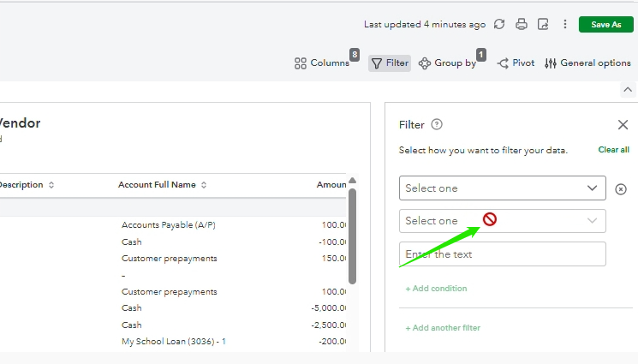This screenshot has width=638, height=364.
Task: Open the Columns customization panel
Action: click(322, 63)
